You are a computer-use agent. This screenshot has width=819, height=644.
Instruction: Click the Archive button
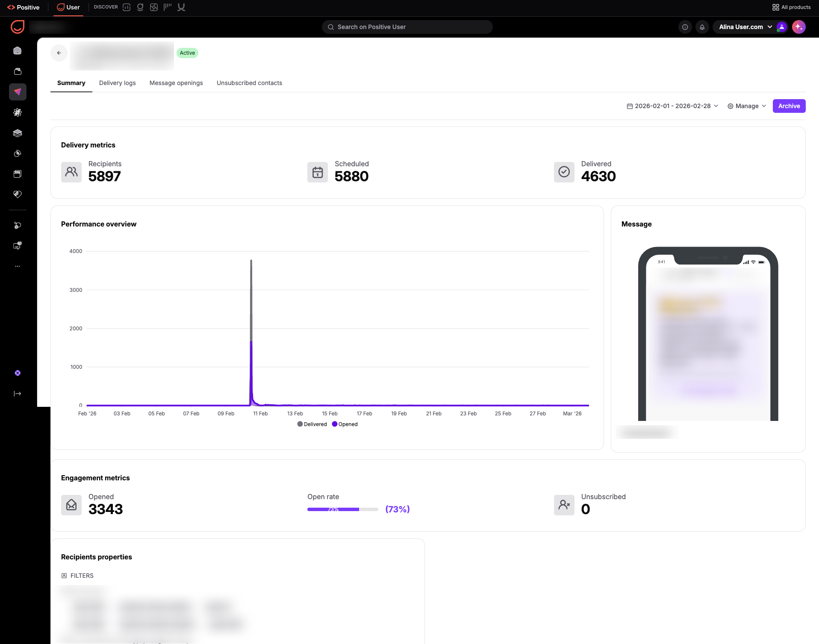789,106
